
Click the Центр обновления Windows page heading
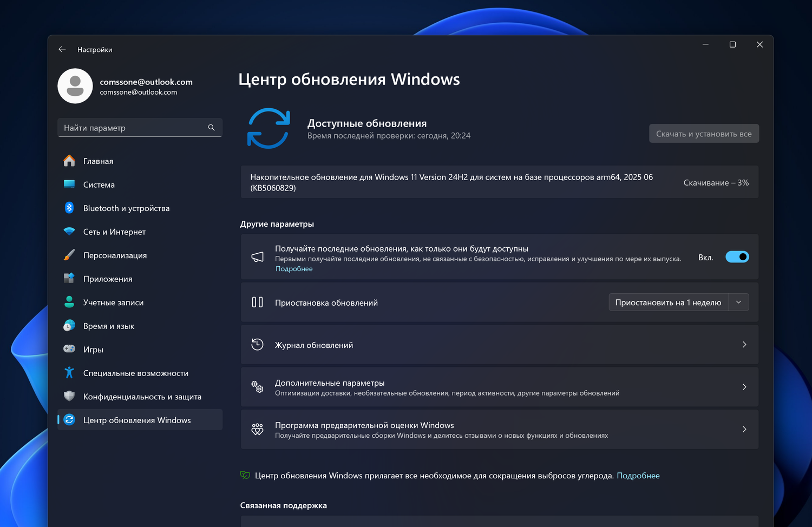[x=349, y=80]
